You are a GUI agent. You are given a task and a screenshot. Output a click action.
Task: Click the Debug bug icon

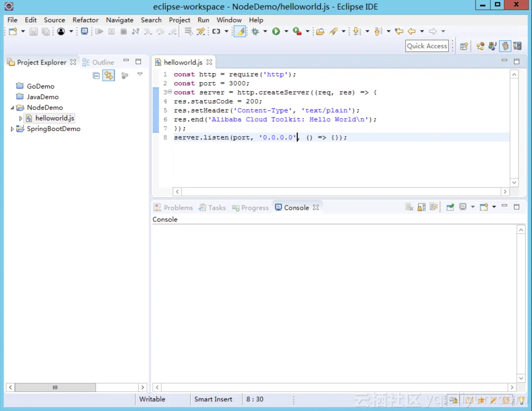click(x=255, y=32)
